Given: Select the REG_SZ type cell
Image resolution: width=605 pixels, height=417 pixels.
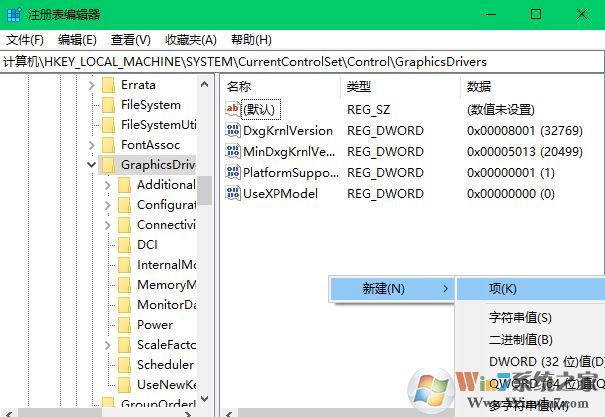Looking at the screenshot, I should 368,110.
